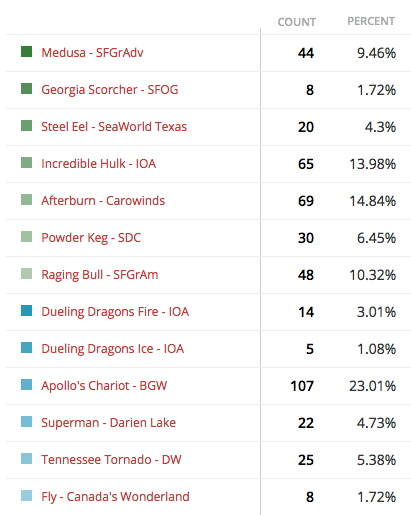411x515 pixels.
Task: Click the PERCENT column header
Action: [x=371, y=21]
